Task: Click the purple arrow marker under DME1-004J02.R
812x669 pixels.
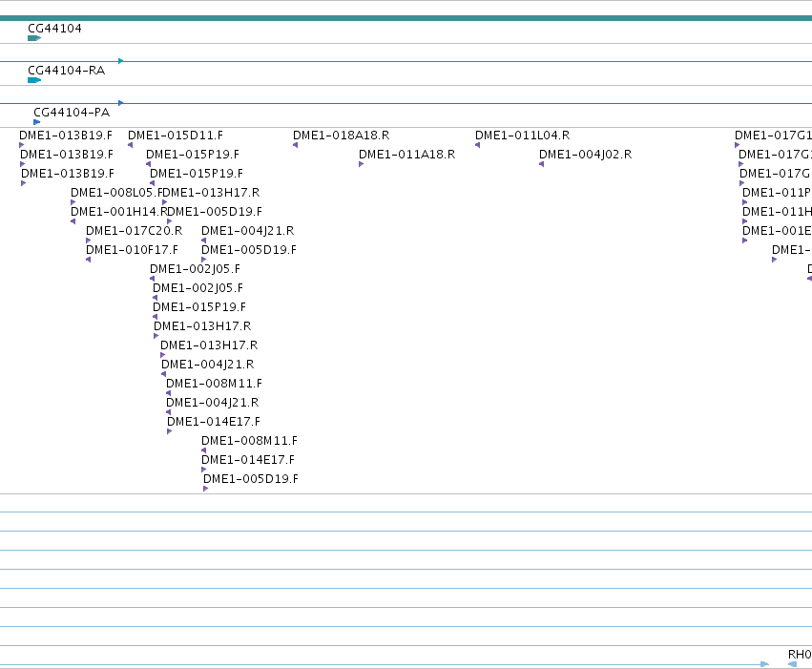Action: pos(541,164)
